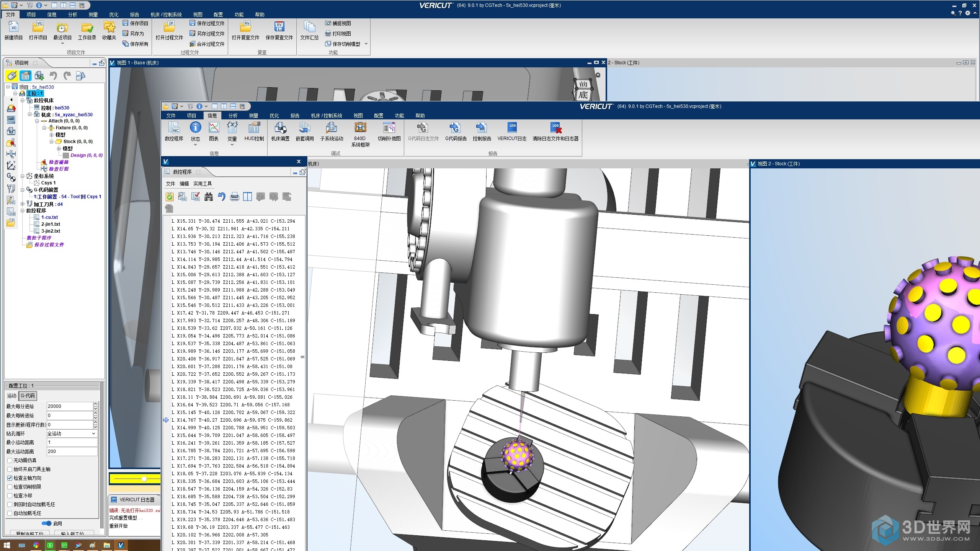The height and width of the screenshot is (551, 980).
Task: Click the 新建项目 (new project) icon in back window
Action: (13, 27)
